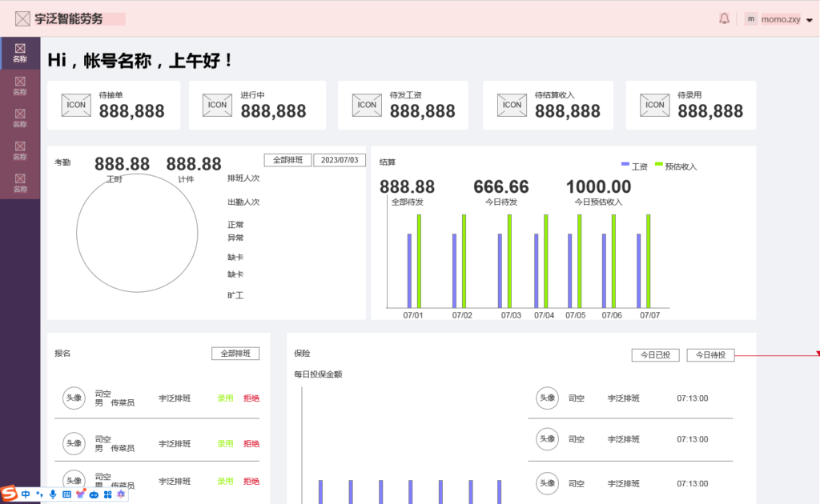Click the 07/02 axis label
The width and height of the screenshot is (820, 504).
click(462, 315)
